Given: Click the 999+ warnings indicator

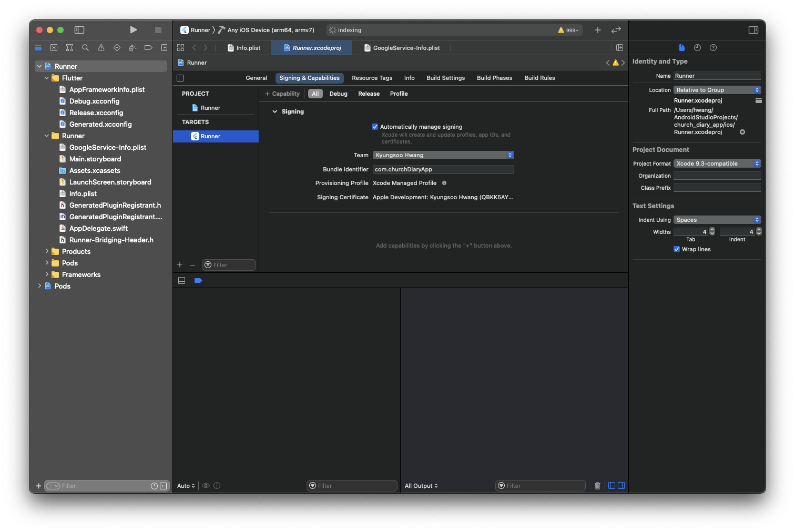Looking at the screenshot, I should [x=568, y=30].
